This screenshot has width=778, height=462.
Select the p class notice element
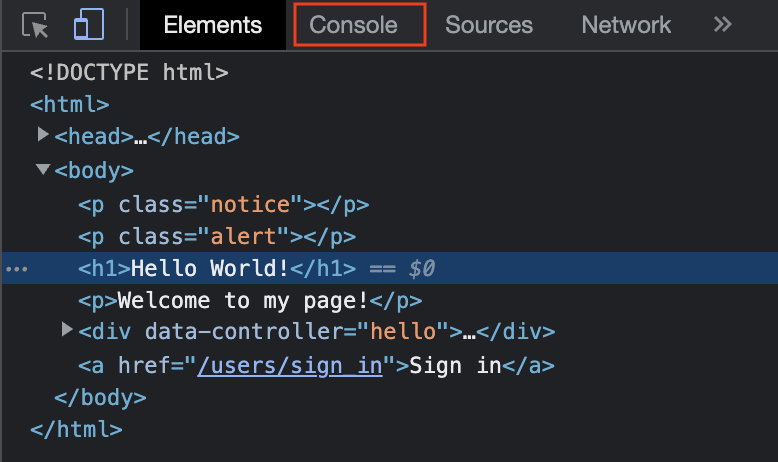tap(224, 205)
